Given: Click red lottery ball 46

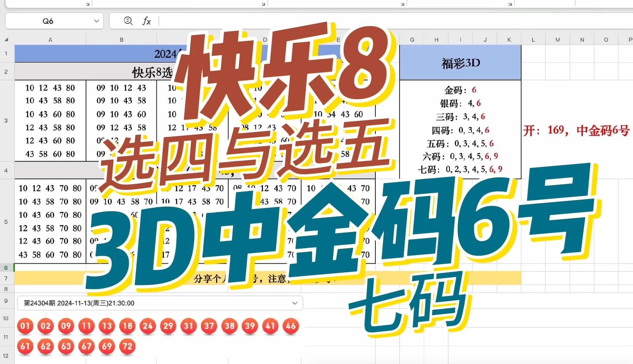Looking at the screenshot, I should pyautogui.click(x=291, y=326).
